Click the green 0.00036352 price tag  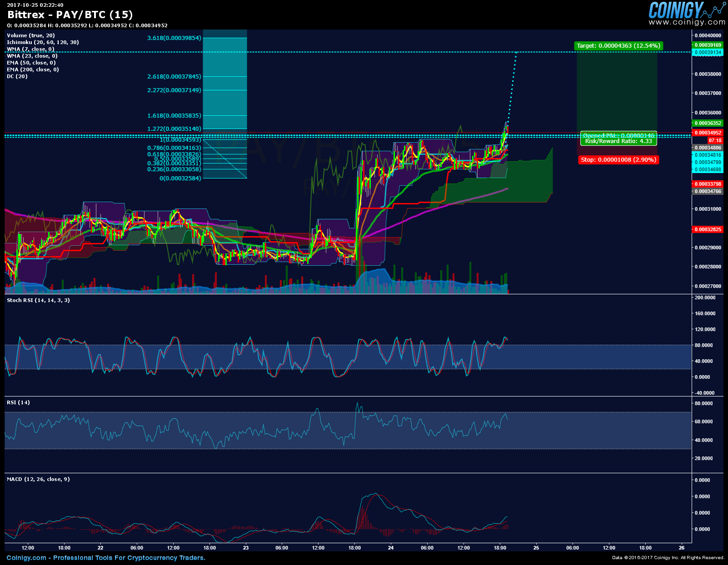coord(707,123)
